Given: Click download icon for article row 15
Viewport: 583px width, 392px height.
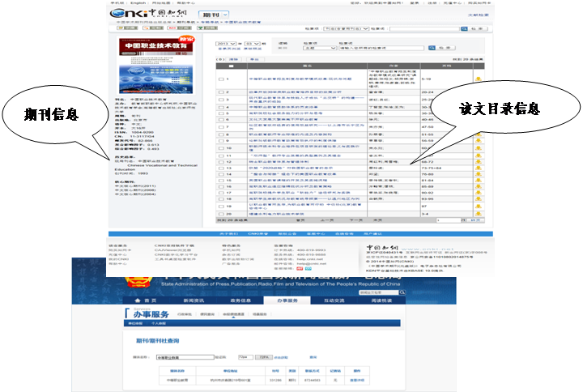Looking at the screenshot, I should pyautogui.click(x=479, y=180).
